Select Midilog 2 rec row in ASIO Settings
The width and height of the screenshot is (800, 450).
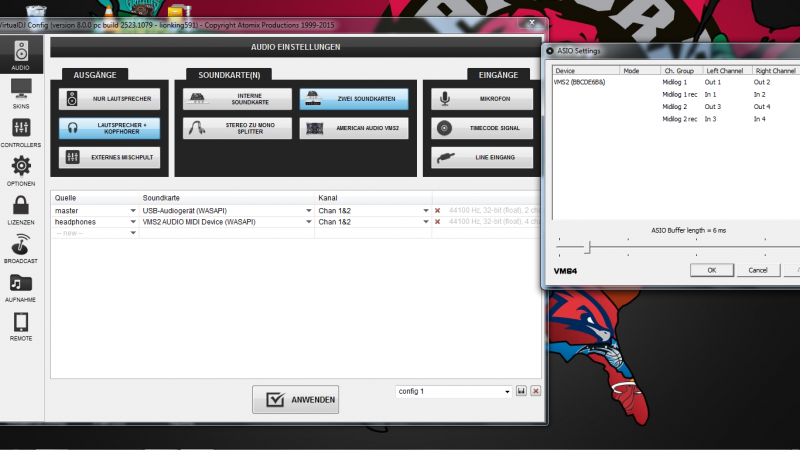coord(680,119)
